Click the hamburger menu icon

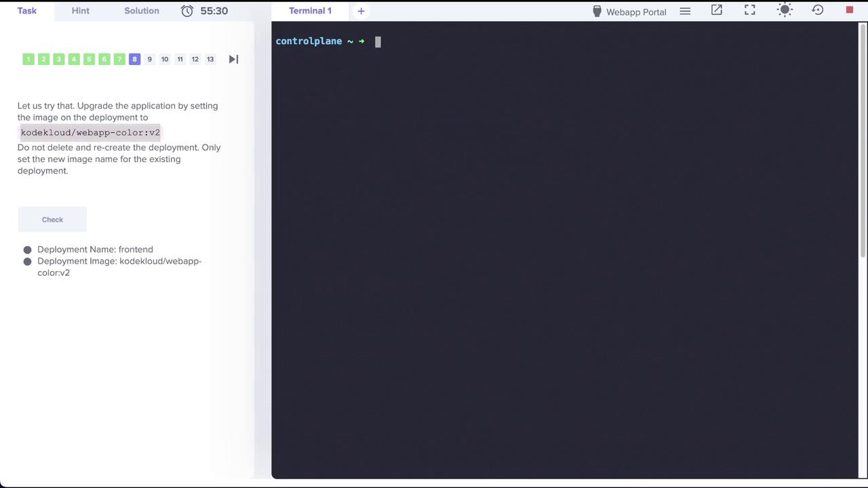tap(685, 11)
